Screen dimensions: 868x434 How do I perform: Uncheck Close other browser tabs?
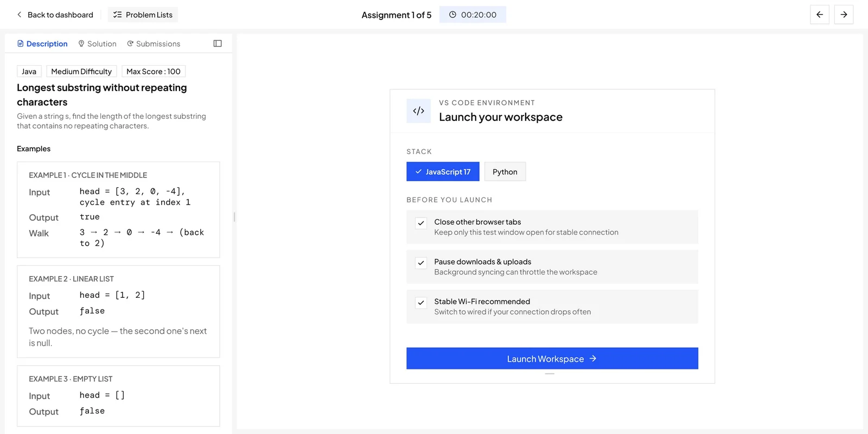[x=421, y=223]
